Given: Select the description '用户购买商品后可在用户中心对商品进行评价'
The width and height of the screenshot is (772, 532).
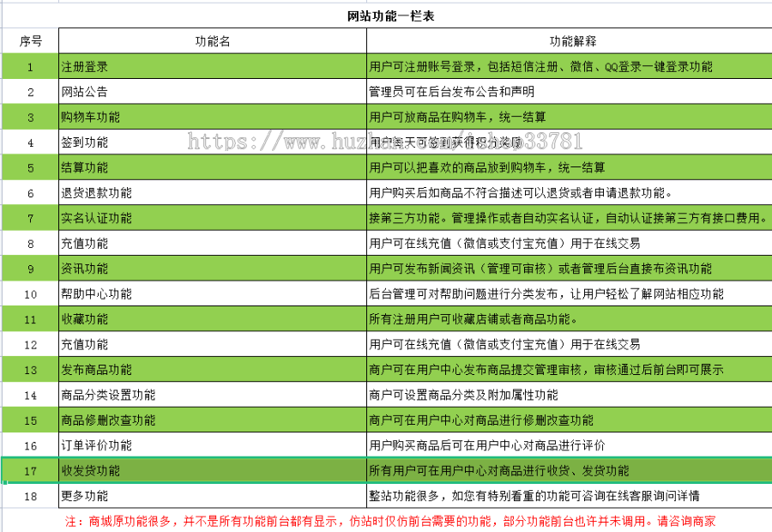Looking at the screenshot, I should [x=570, y=446].
